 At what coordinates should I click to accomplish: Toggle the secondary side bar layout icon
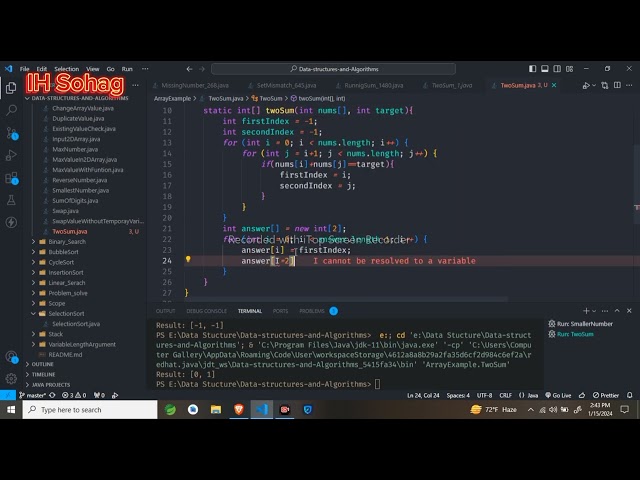pos(557,69)
